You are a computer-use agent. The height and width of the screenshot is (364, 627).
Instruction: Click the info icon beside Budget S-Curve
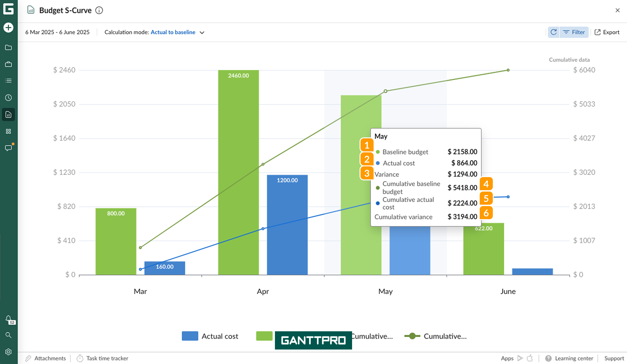point(99,11)
